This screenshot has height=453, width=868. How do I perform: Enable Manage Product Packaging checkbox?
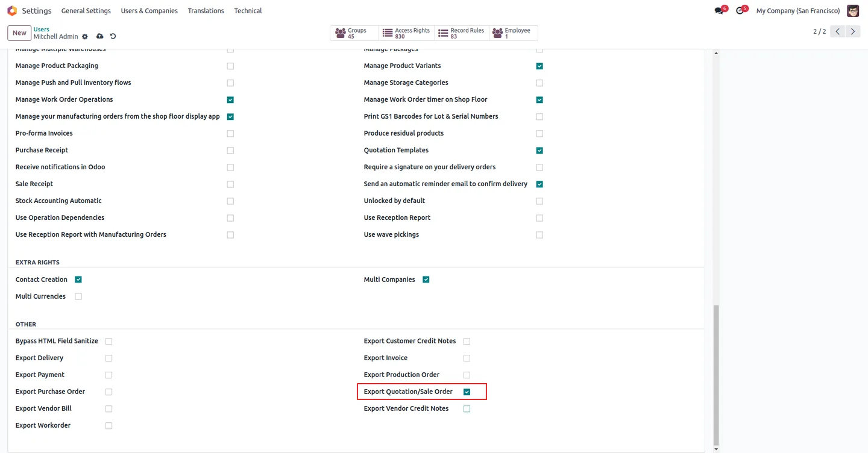coord(230,66)
